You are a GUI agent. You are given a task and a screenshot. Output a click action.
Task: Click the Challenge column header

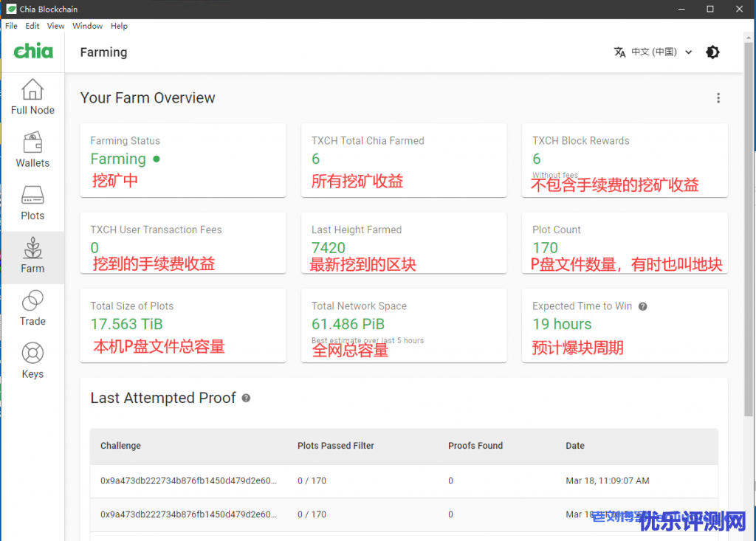click(120, 446)
